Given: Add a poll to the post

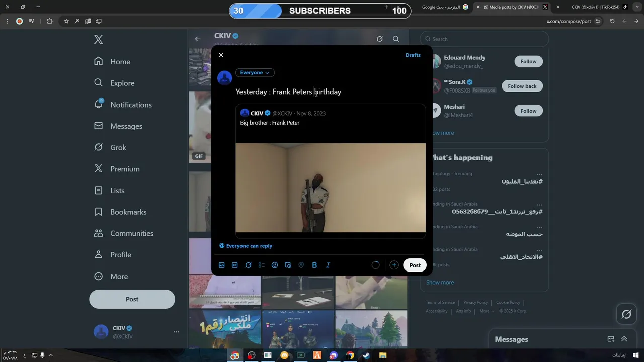Looking at the screenshot, I should [x=262, y=265].
